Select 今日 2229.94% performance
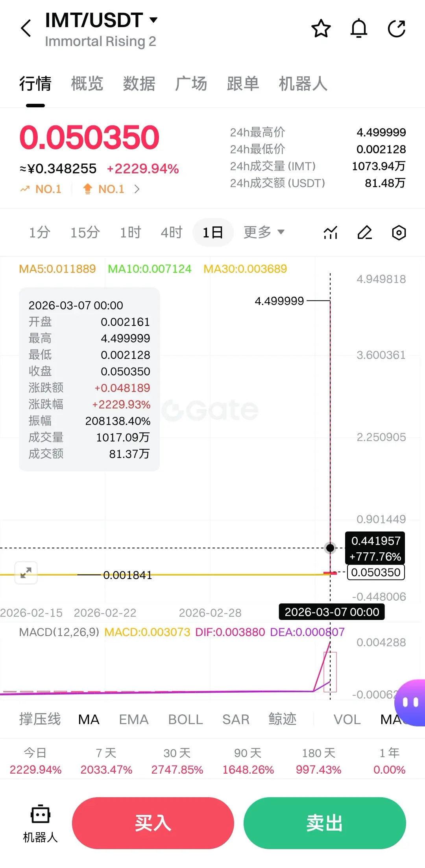This screenshot has width=425, height=868. [x=35, y=761]
